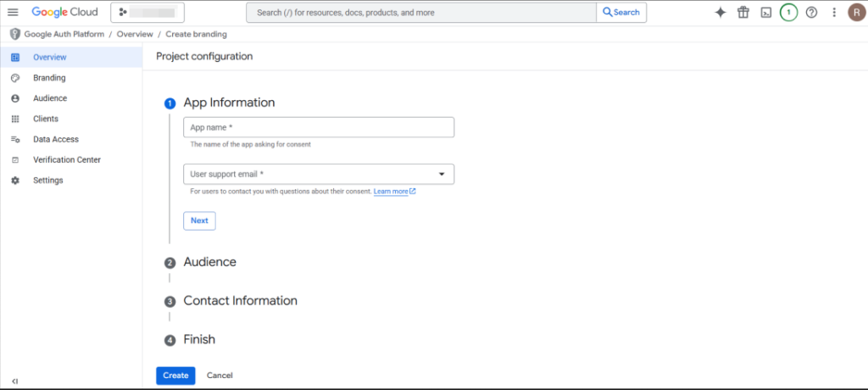Screen dimensions: 868x390
Task: Select Verification Center in the sidebar
Action: (x=71, y=159)
